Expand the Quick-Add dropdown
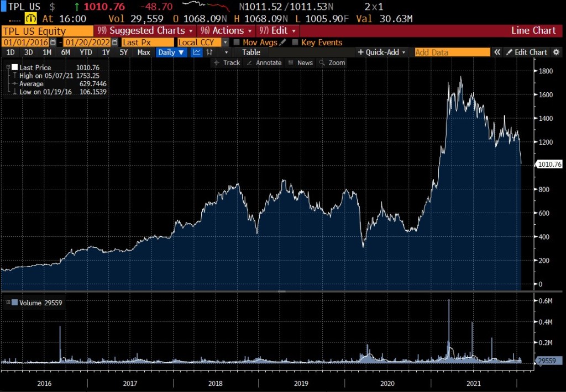The image size is (566, 392). point(382,52)
